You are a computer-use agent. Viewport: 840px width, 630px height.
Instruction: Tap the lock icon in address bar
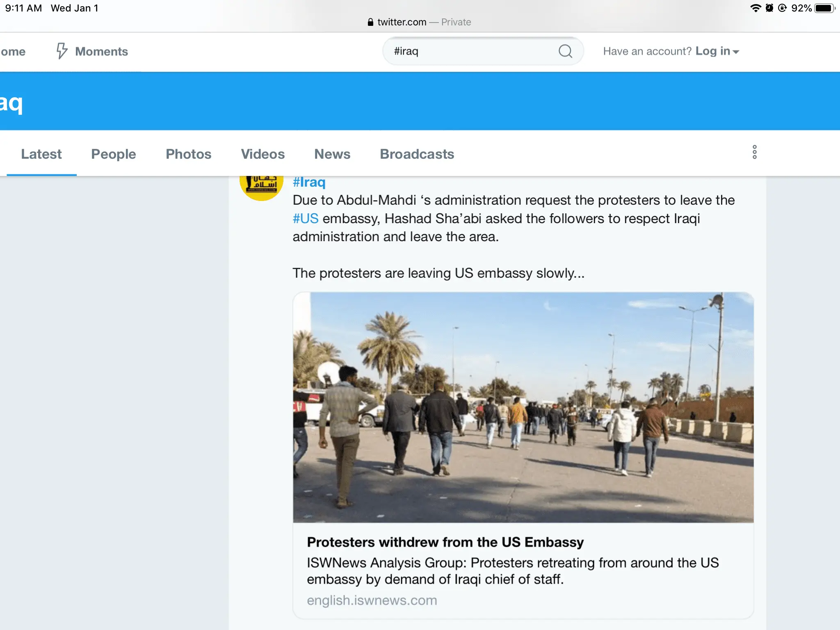coord(370,22)
